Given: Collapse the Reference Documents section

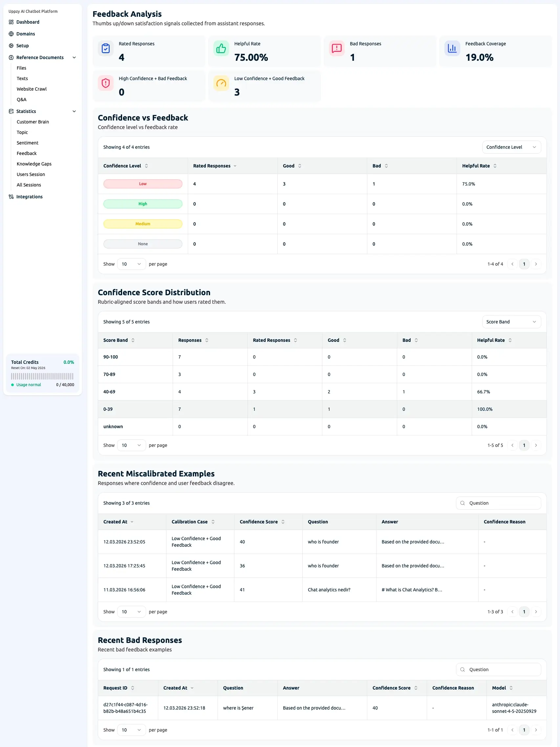Looking at the screenshot, I should pos(74,57).
